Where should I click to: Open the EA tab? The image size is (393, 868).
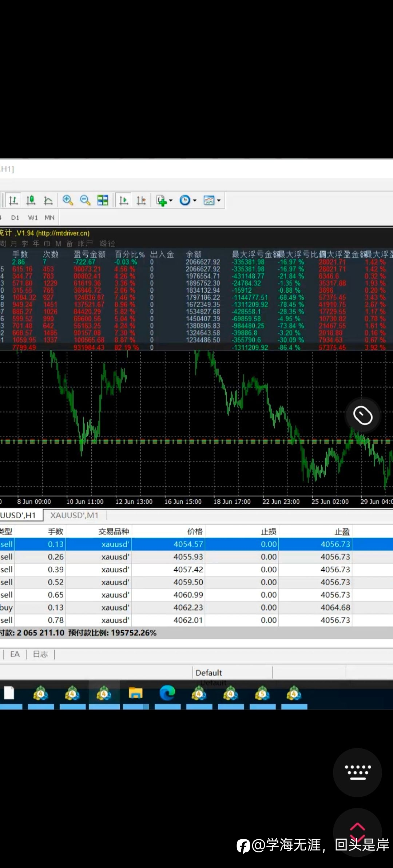click(x=15, y=654)
